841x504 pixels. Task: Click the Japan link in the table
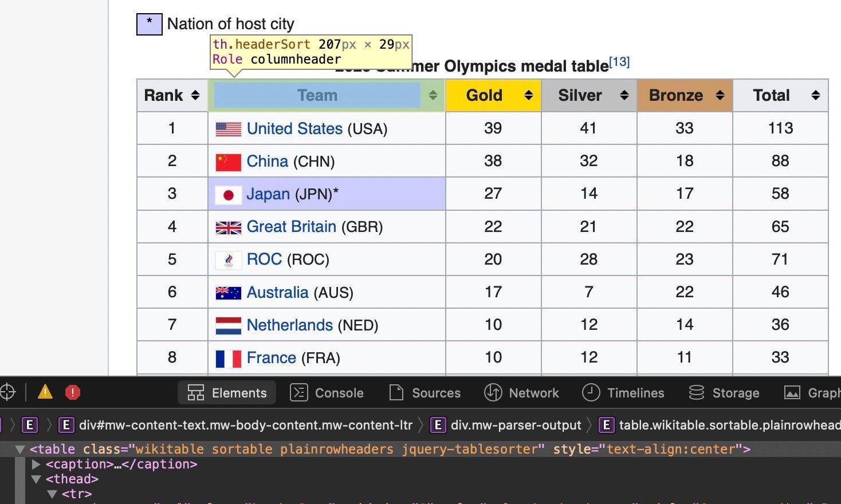[x=268, y=194]
